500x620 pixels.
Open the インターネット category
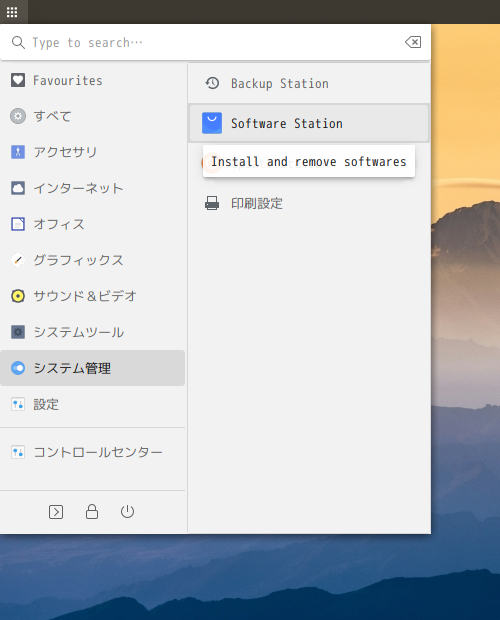pos(92,188)
